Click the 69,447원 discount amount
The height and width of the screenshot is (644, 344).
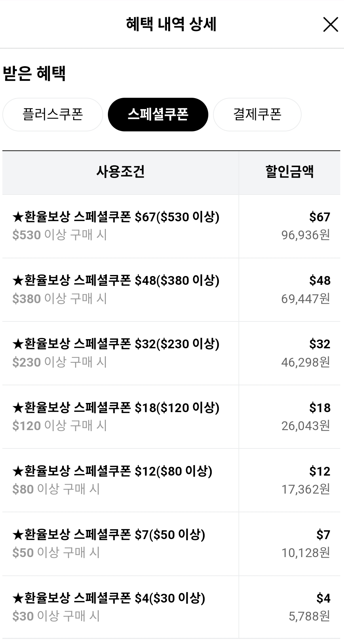(305, 299)
